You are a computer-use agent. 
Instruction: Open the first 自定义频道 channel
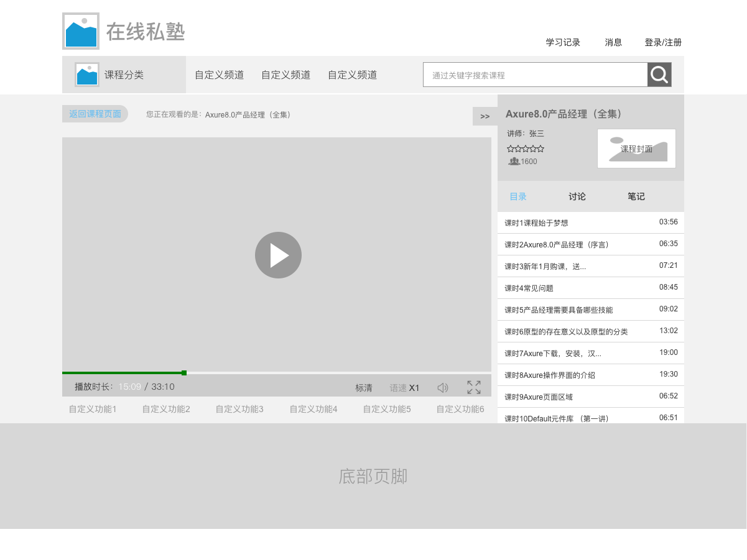tap(219, 75)
